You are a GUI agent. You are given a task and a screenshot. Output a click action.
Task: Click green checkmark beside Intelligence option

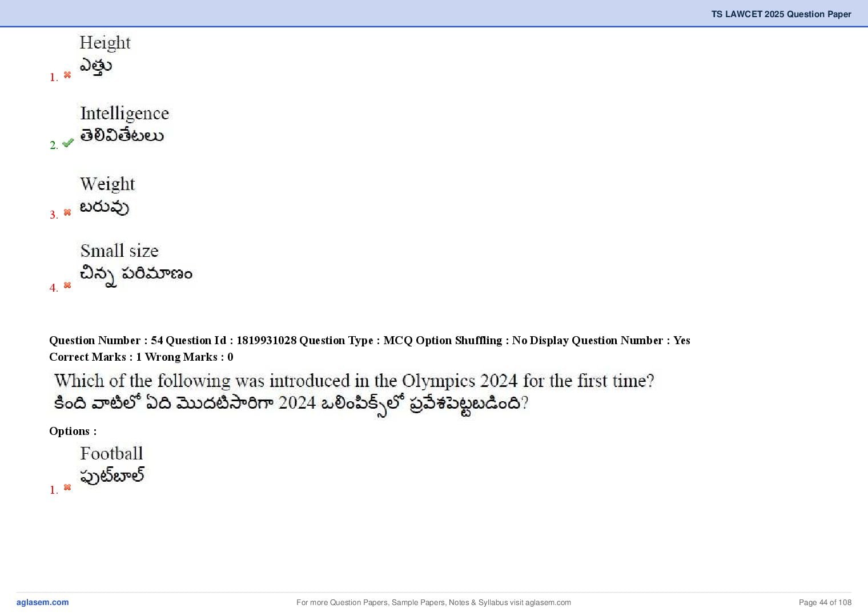pyautogui.click(x=68, y=143)
